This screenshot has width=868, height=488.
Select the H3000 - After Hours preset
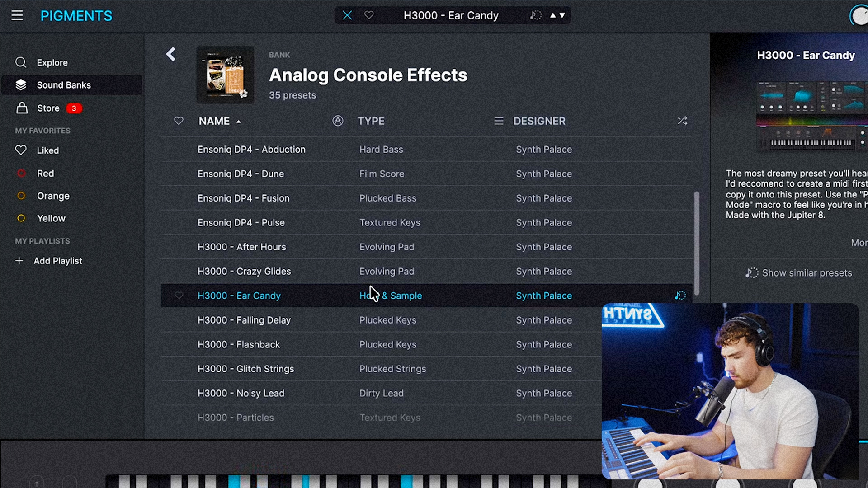tap(426, 247)
